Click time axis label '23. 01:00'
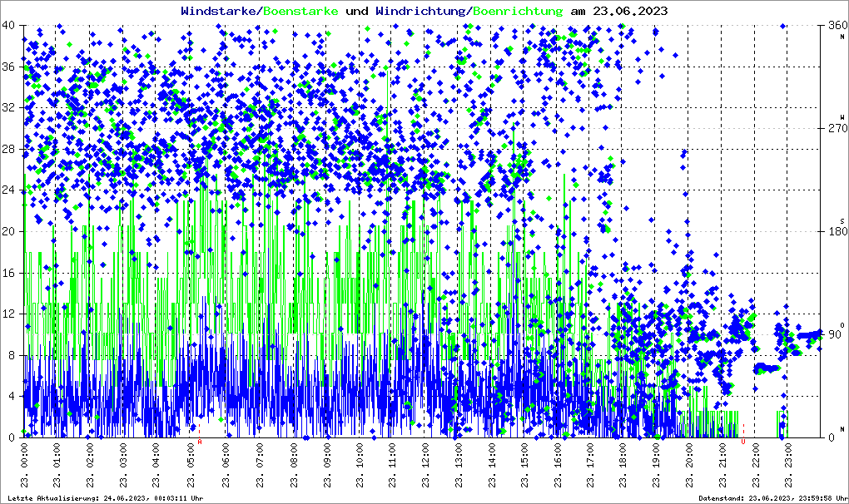 click(x=57, y=465)
